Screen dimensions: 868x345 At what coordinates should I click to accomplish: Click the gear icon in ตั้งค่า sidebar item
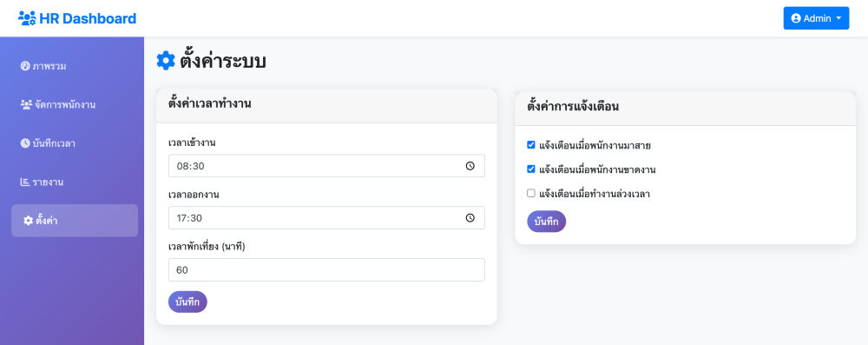29,221
